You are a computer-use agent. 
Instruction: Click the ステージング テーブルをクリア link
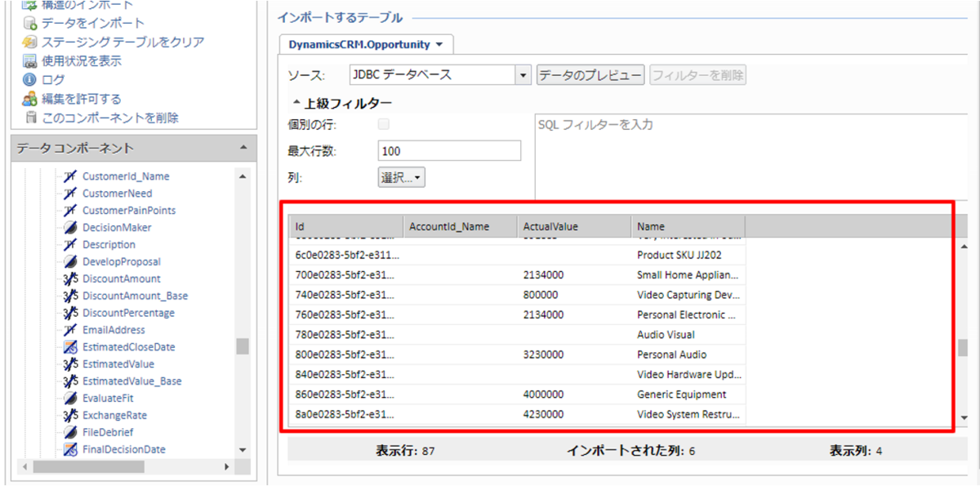123,42
